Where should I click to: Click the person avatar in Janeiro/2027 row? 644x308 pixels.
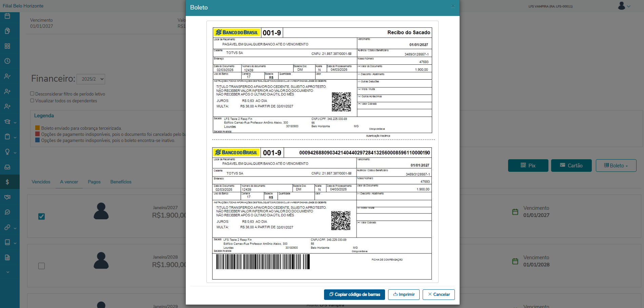(101, 211)
